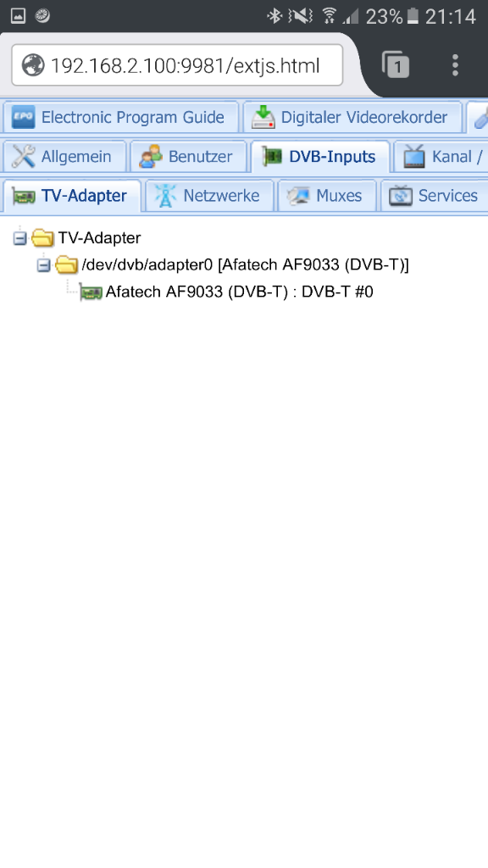
Task: Collapse the TV-Adapter root tree node
Action: pos(20,238)
